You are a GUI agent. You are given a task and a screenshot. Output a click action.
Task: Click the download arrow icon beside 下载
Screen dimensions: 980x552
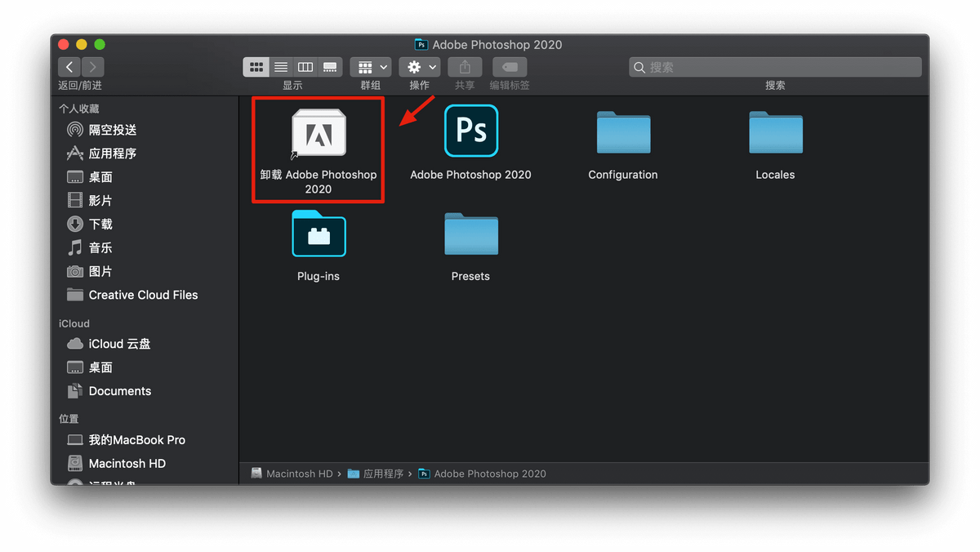click(75, 225)
